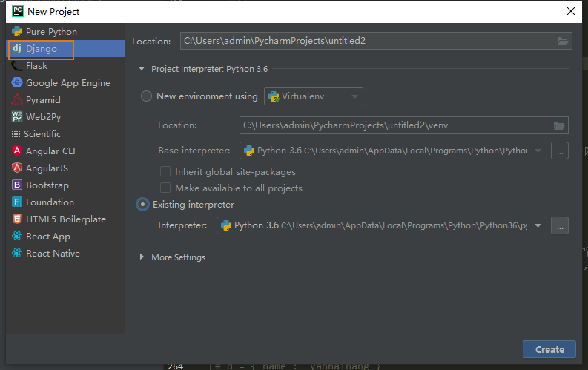Select Pure Python label in list

(51, 32)
